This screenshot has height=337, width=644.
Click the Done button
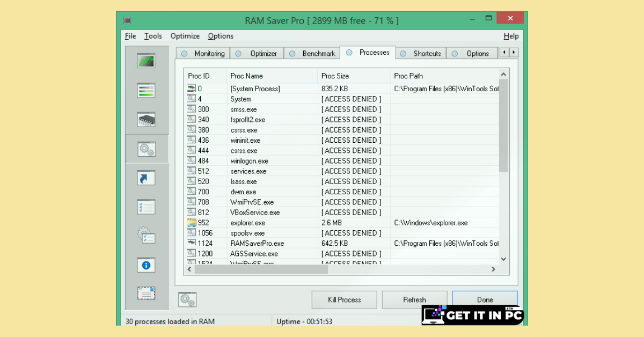click(485, 299)
